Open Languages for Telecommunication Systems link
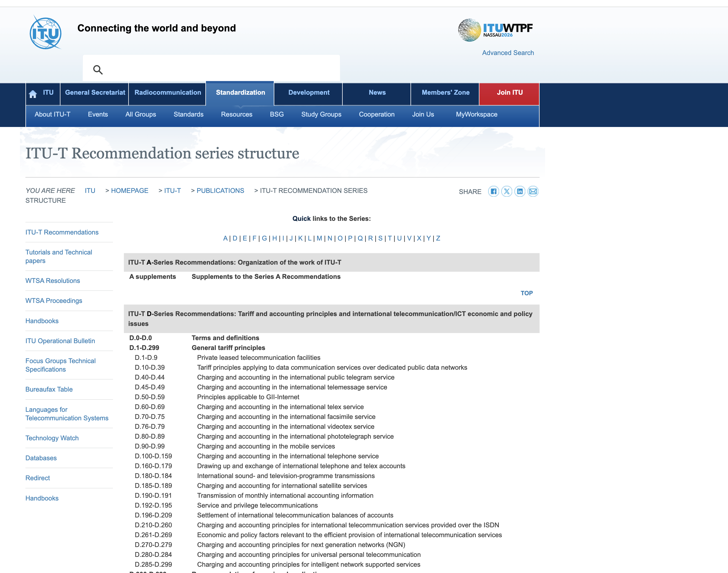The height and width of the screenshot is (573, 728). coord(67,414)
